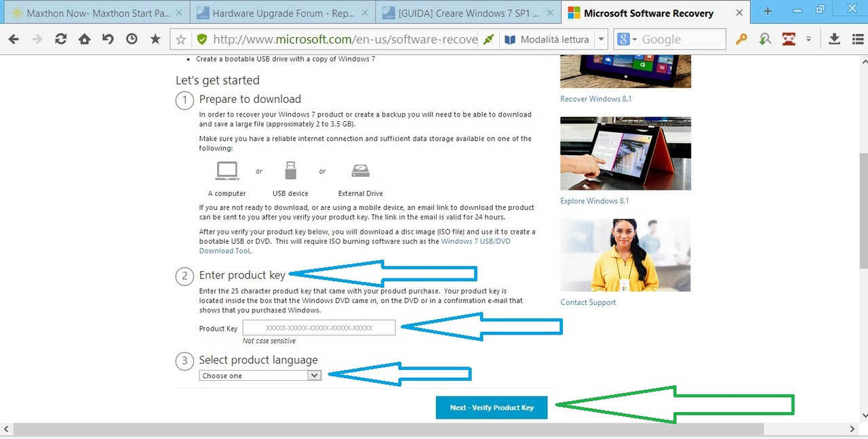Click Next - Verify Product Key button
Screen dimensions: 868x439
492,407
